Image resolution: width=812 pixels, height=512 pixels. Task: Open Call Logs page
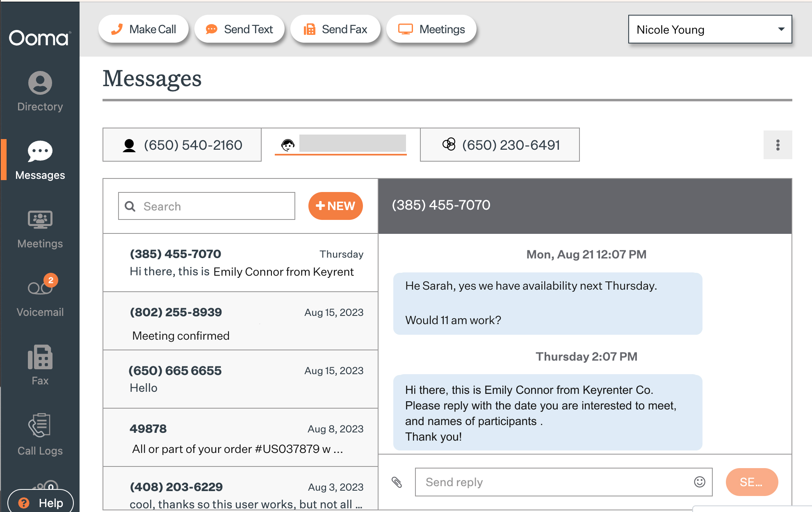click(x=40, y=434)
